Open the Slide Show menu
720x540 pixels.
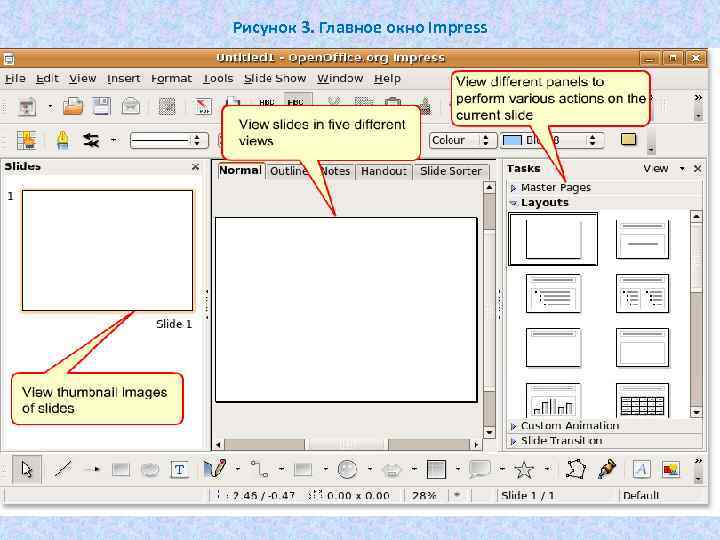[x=275, y=79]
